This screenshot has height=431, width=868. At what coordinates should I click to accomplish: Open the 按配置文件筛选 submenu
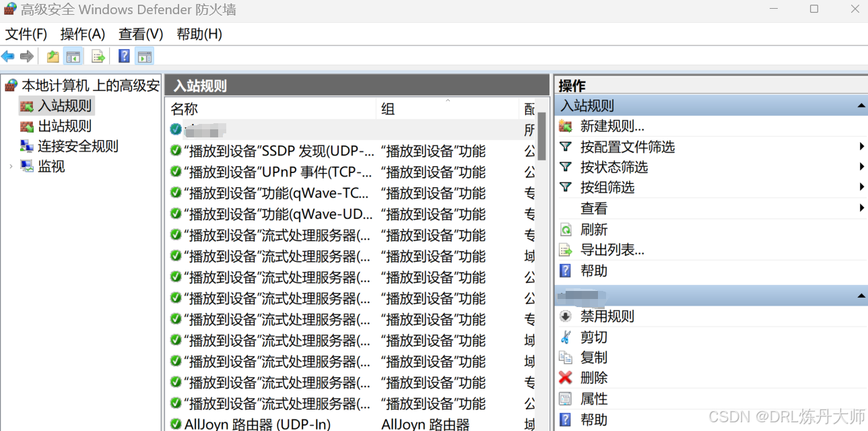[x=711, y=147]
